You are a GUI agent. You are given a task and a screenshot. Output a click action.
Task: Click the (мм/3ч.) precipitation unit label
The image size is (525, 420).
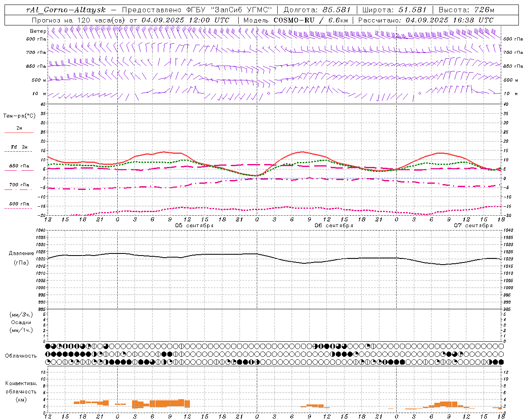coord(21,315)
